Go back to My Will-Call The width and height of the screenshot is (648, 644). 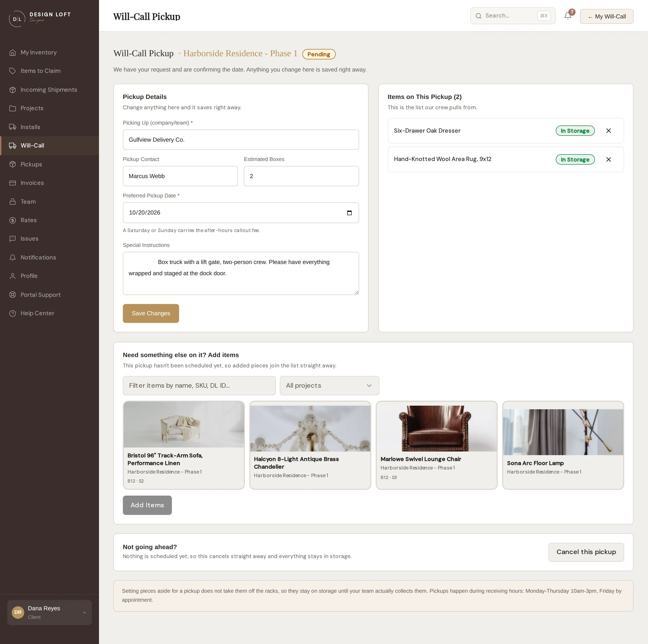tap(606, 16)
